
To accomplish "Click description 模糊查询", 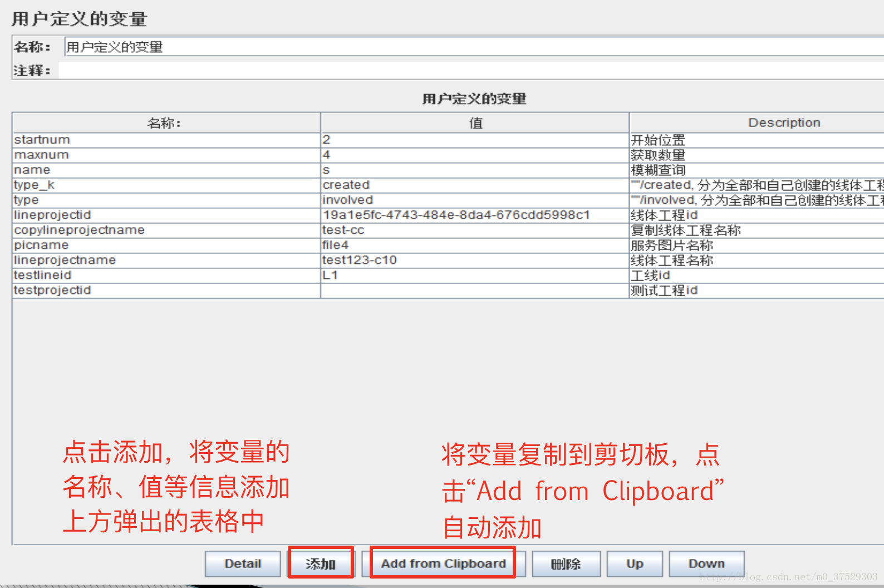I will 757,170.
